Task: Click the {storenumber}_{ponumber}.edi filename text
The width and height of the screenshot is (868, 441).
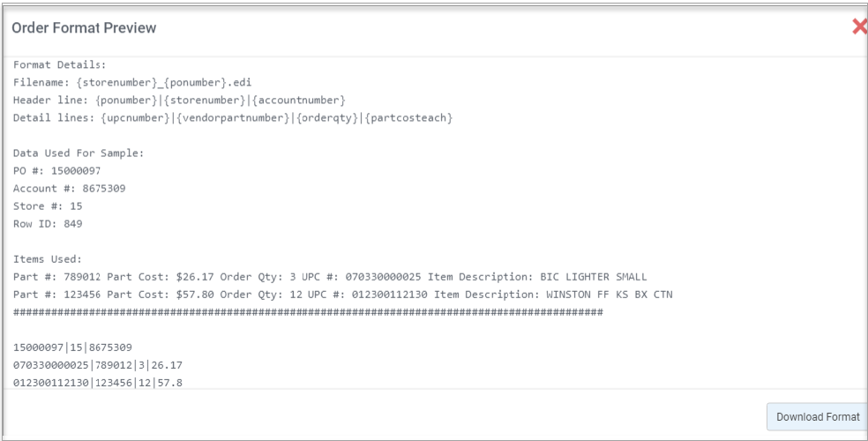Action: [164, 82]
